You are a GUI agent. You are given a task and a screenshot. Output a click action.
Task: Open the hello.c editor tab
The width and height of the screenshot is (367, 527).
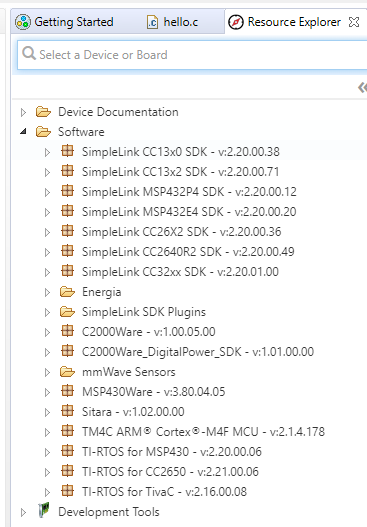click(172, 22)
